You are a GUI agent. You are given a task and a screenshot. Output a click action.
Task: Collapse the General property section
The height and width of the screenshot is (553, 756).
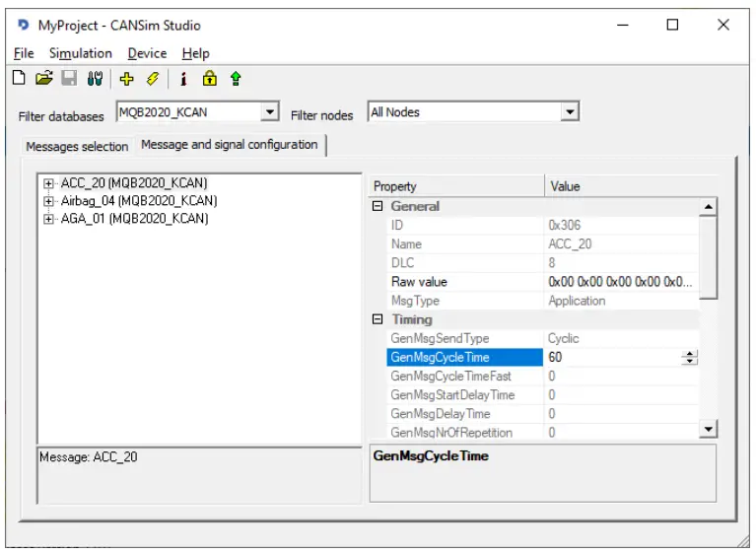coord(378,207)
